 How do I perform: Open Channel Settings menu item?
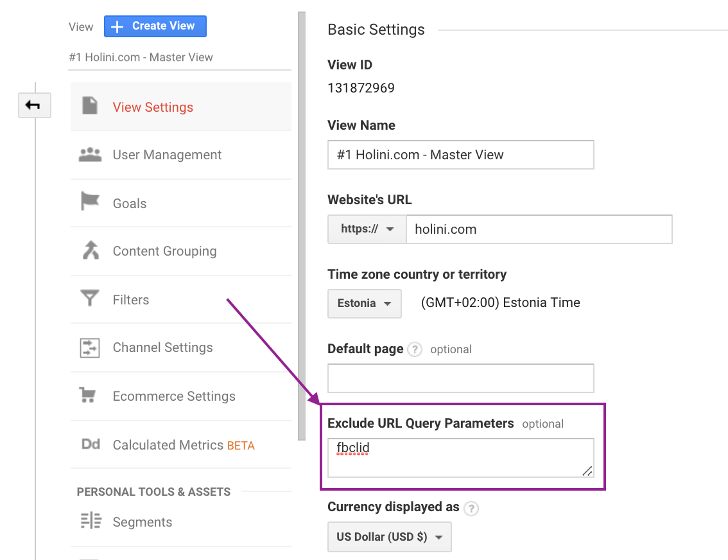click(181, 348)
